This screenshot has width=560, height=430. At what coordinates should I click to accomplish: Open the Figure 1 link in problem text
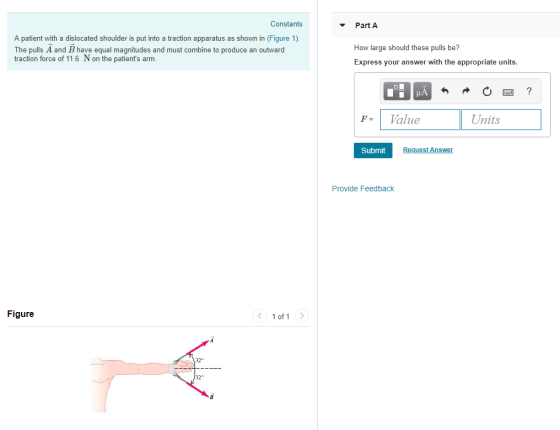pos(283,38)
